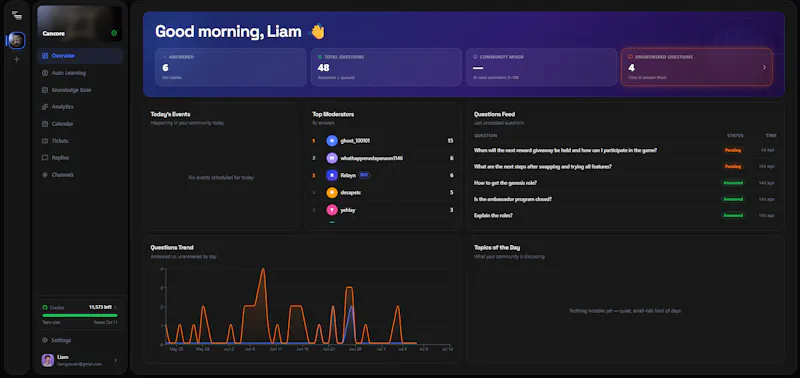Expand credits details chevron
Screen dimensions: 800x378
115,307
